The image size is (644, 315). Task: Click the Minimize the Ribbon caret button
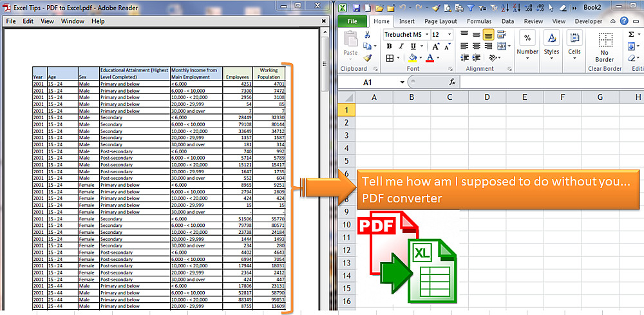613,21
